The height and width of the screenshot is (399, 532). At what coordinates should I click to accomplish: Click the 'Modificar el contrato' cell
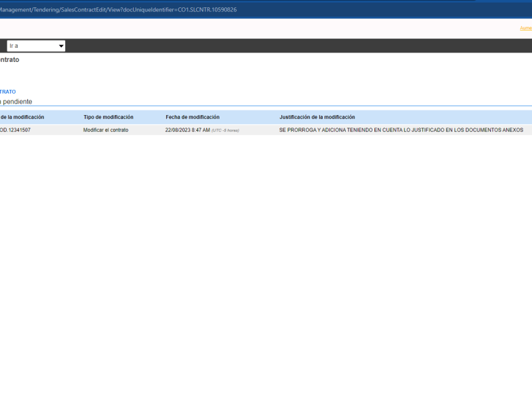point(106,130)
